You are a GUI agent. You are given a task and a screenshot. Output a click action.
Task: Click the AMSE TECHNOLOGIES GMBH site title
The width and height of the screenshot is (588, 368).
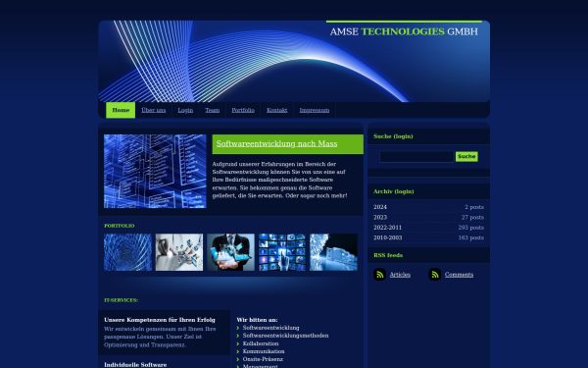tap(404, 32)
